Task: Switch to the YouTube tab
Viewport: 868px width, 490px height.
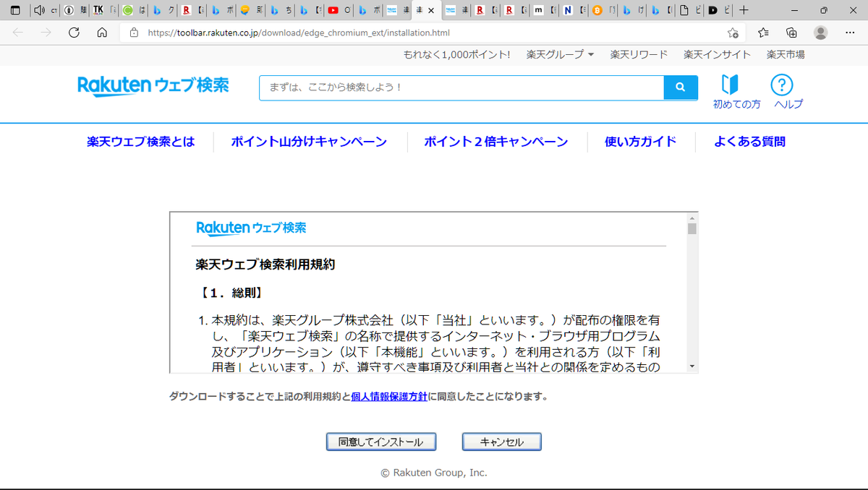Action: point(339,10)
